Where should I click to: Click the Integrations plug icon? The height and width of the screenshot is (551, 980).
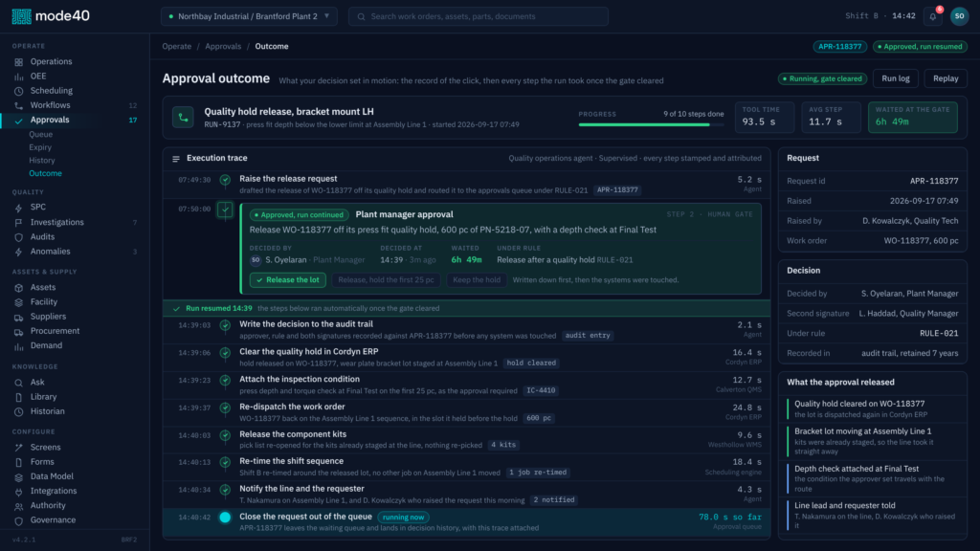pos(19,492)
